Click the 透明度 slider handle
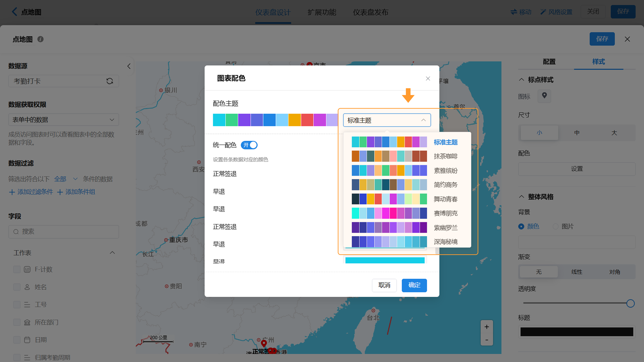This screenshot has width=644, height=362. pos(630,303)
